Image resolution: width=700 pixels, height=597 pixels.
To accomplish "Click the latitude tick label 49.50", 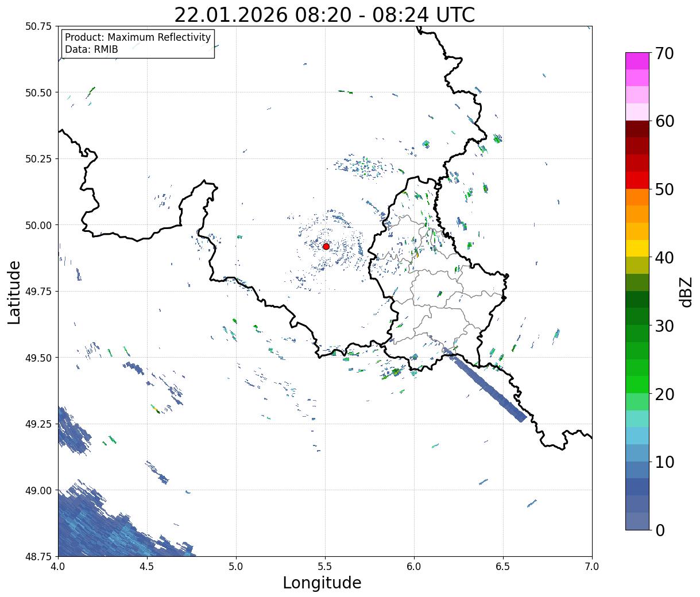I will point(38,358).
